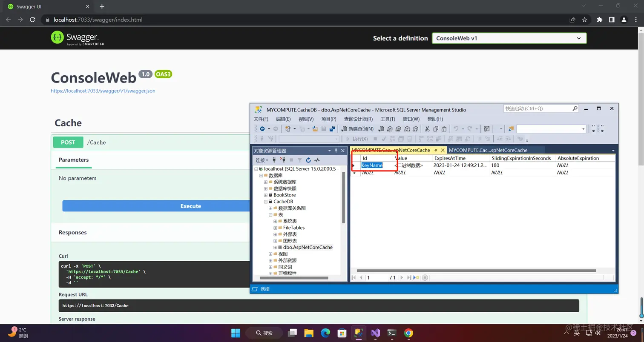Click the new record navigation icon
Viewport: 644px width, 342px height.
[x=417, y=277]
